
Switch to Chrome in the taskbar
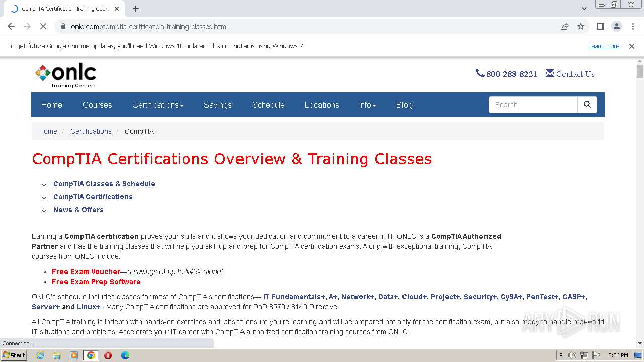click(91, 355)
